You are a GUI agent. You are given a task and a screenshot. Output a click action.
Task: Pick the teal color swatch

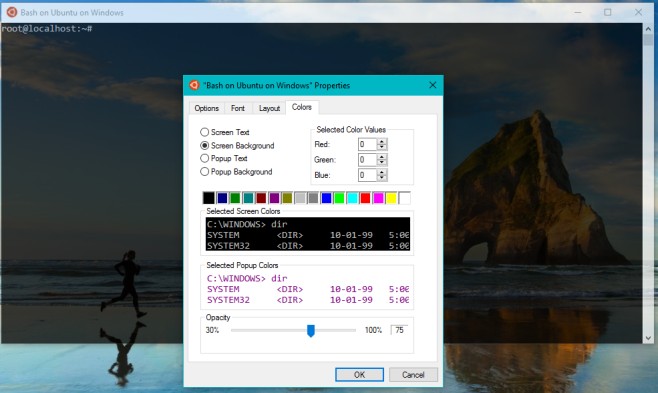tap(248, 198)
